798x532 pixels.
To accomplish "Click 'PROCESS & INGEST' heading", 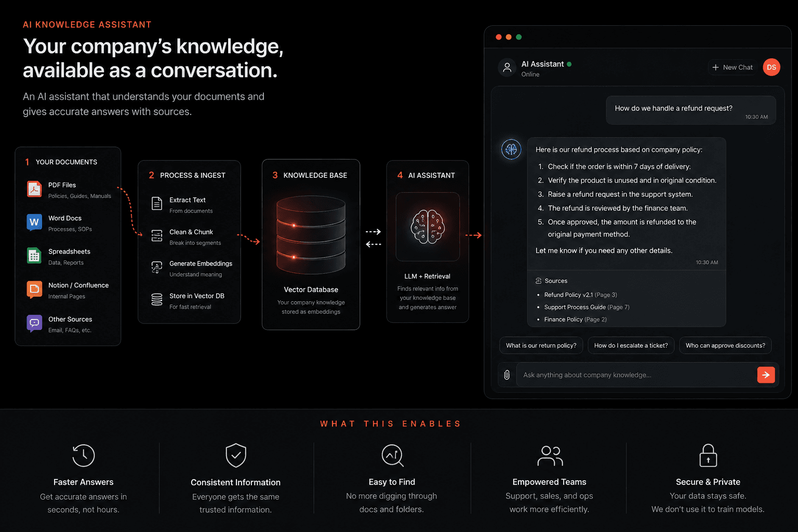I will (x=193, y=176).
